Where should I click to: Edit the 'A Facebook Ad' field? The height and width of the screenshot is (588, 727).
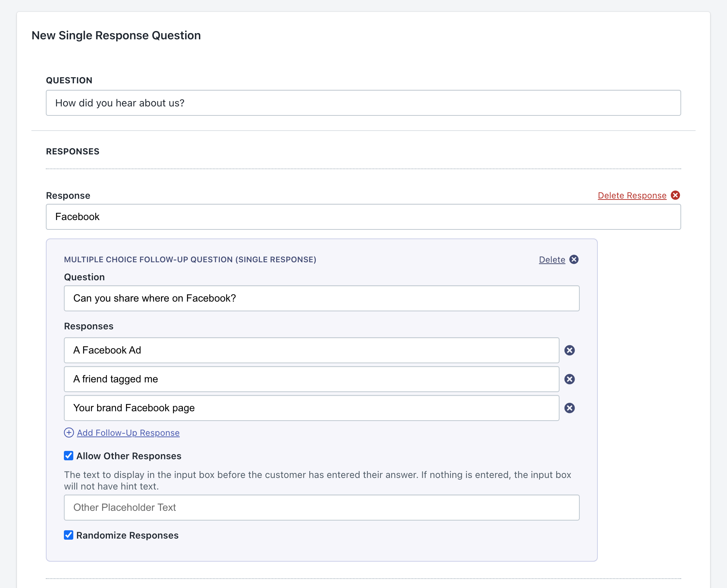tap(311, 350)
